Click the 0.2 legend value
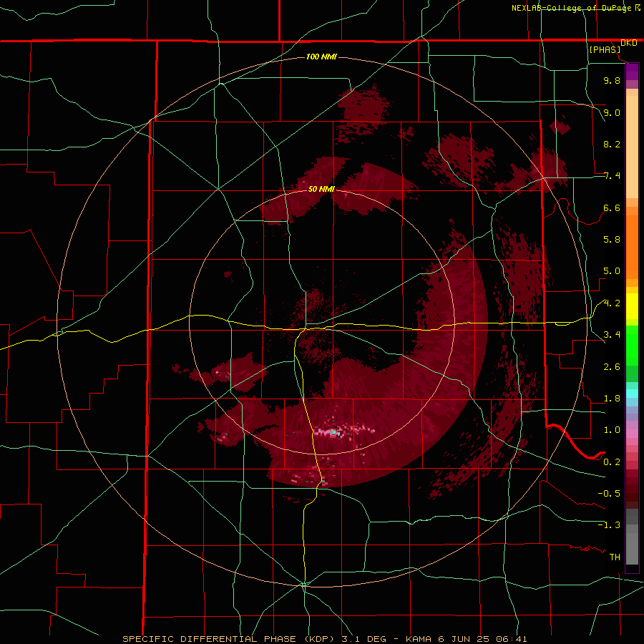 pyautogui.click(x=612, y=462)
